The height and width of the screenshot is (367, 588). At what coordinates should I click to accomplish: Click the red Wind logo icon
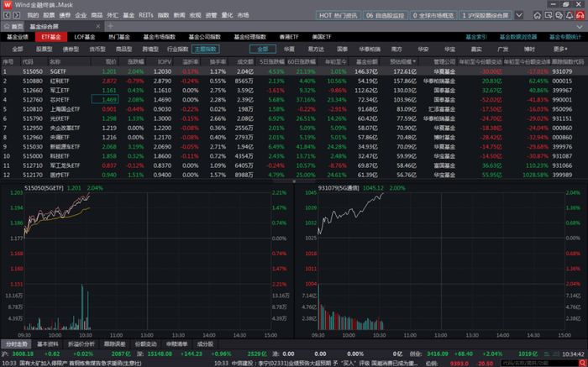pos(8,5)
